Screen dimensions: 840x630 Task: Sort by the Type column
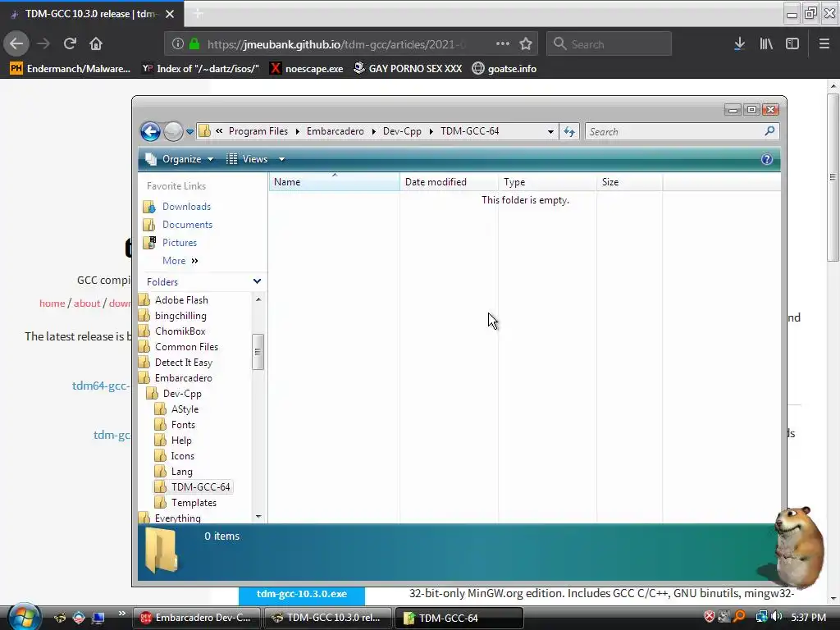(547, 182)
